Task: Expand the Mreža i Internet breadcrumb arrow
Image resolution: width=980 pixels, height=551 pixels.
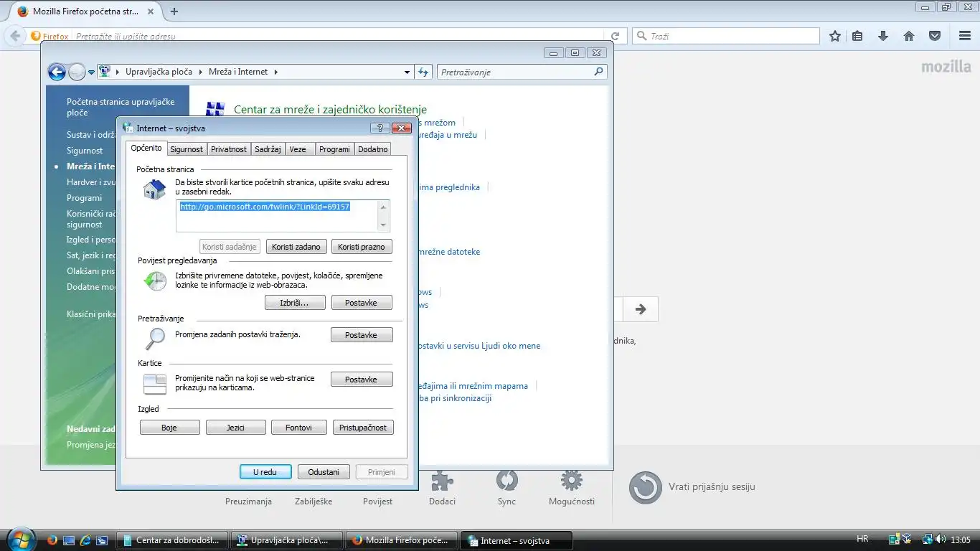Action: tap(275, 72)
